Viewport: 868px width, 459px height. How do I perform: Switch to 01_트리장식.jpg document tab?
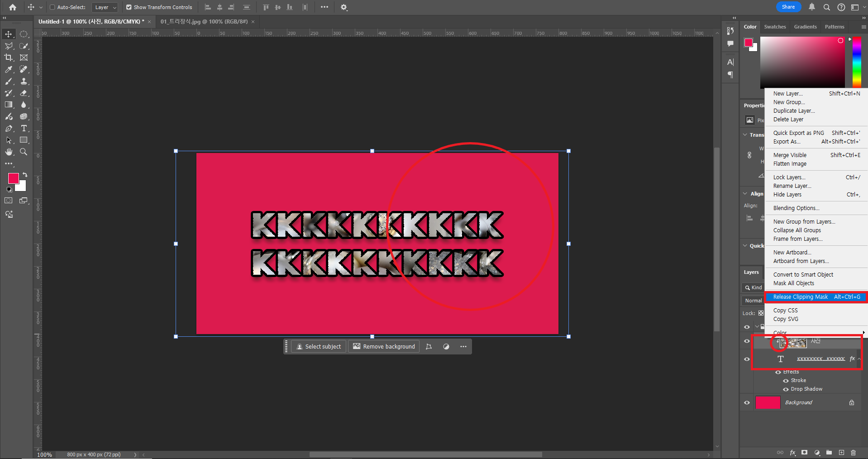coord(204,22)
